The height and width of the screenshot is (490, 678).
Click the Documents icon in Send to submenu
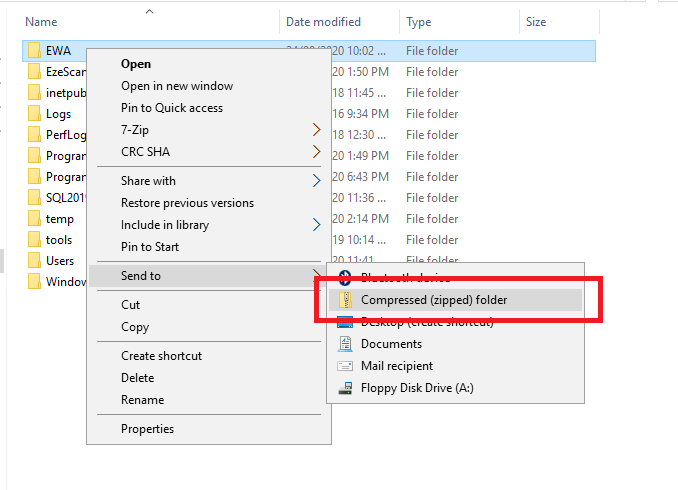pos(345,344)
